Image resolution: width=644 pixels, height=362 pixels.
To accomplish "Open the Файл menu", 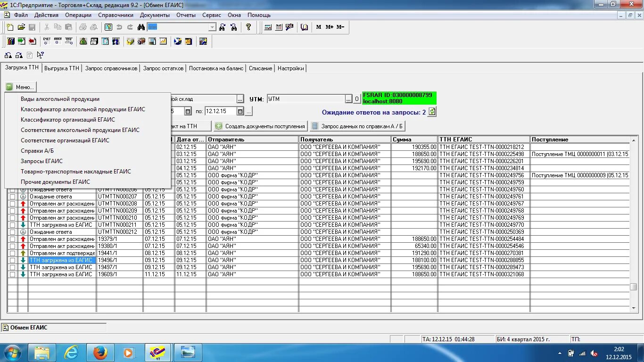I will (21, 15).
